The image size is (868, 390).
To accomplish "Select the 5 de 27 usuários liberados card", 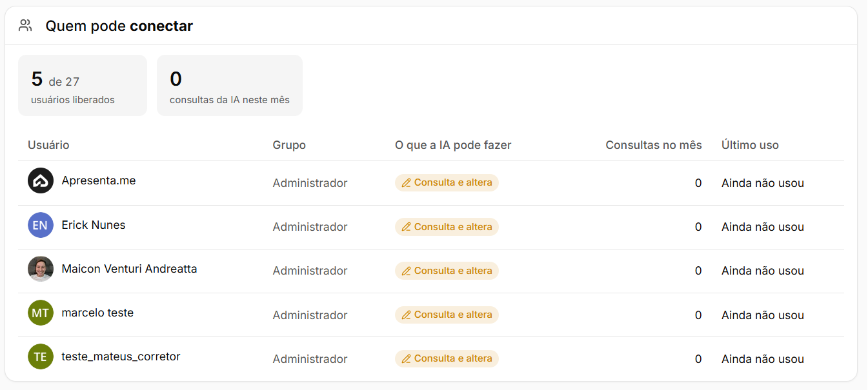I will click(x=83, y=85).
